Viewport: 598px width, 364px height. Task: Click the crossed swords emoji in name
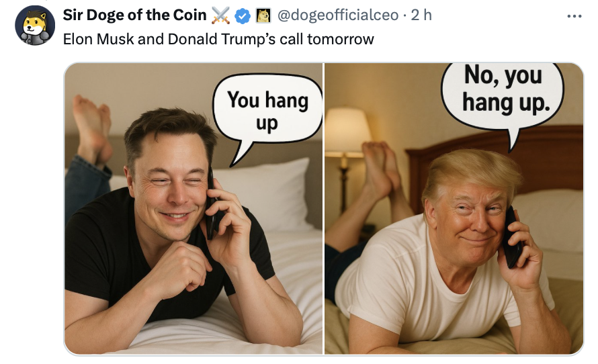coord(220,15)
